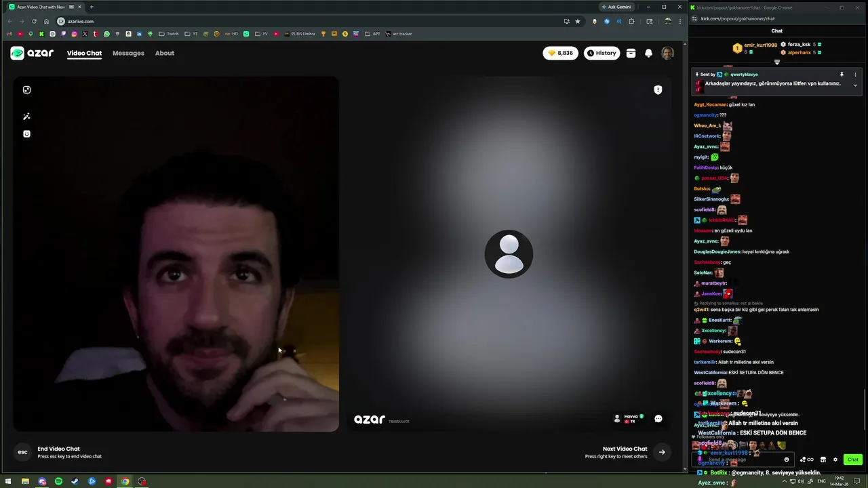Click End Video Chat text
Screen dimensions: 868x488
coord(58,449)
